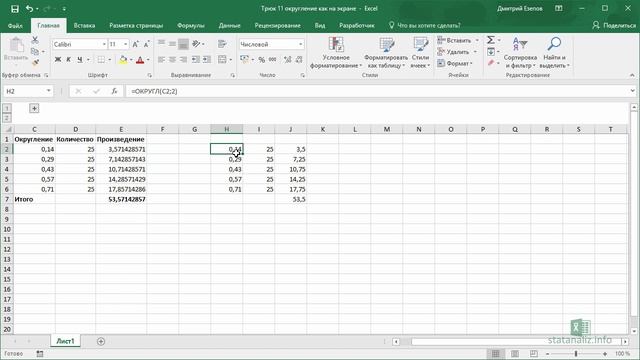Image resolution: width=640 pixels, height=360 pixels.
Task: Click the Save icon in title bar
Action: pos(15,9)
